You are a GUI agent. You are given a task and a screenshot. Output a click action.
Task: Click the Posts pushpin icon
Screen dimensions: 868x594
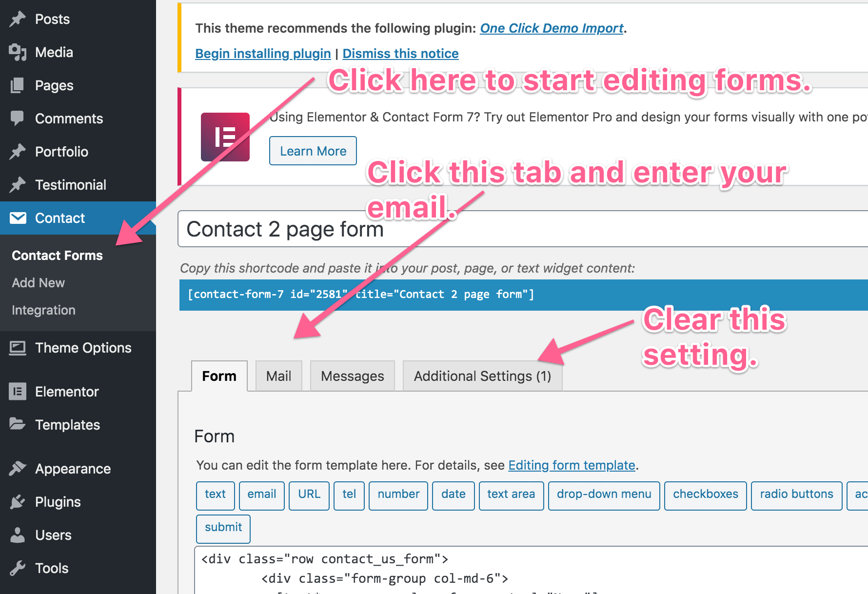18,19
